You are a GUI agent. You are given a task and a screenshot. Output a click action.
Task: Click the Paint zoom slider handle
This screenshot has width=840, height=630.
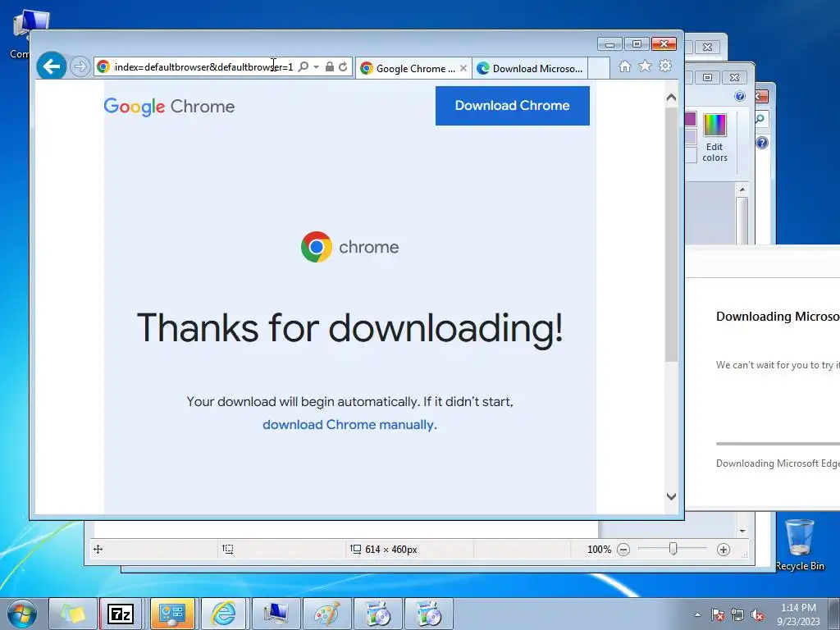(x=673, y=549)
